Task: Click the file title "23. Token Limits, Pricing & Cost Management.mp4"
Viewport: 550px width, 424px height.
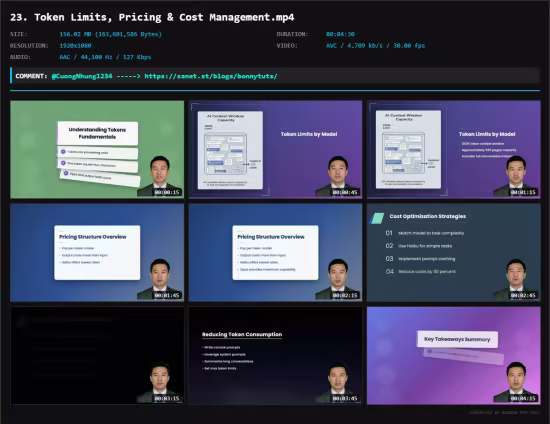Action: pos(152,17)
